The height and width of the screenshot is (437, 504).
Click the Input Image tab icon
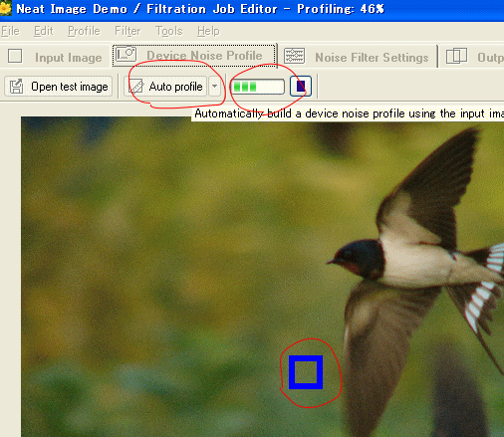15,56
